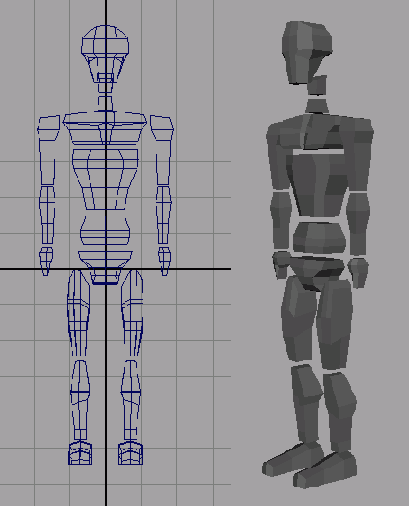Screen dimensions: 409x506
Task: Select the wireframe model's pelvis piece
Action: [x=105, y=268]
